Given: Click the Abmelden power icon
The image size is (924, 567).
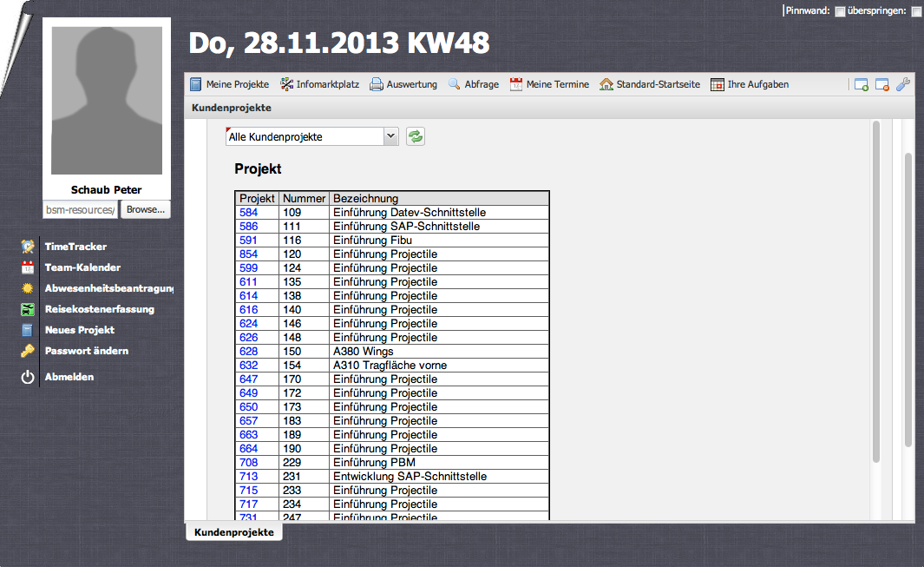Looking at the screenshot, I should click(x=28, y=377).
